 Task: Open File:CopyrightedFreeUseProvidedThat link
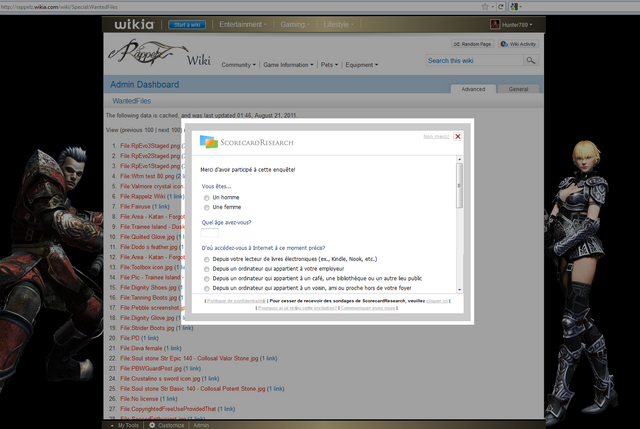[168, 409]
